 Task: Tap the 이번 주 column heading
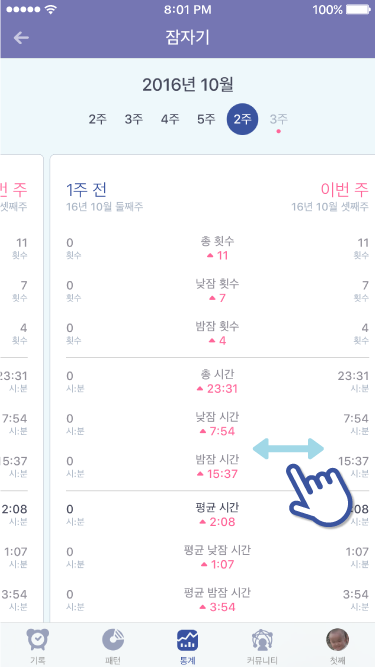(344, 190)
